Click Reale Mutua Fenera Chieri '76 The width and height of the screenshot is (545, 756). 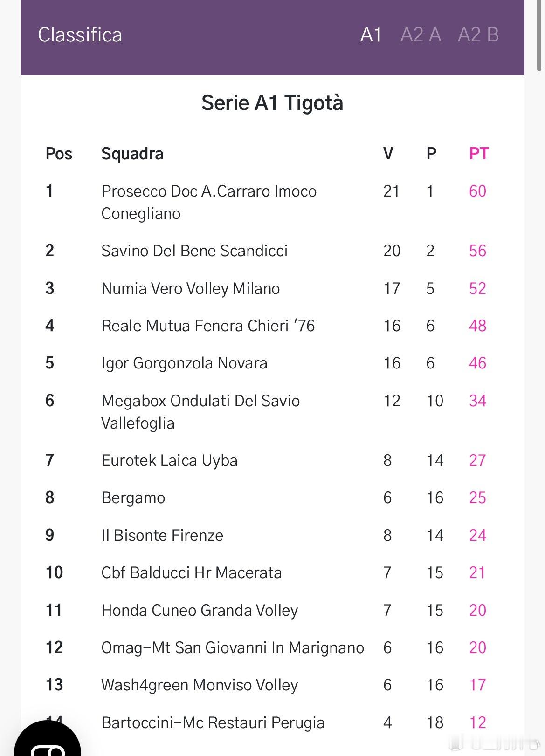coord(208,326)
